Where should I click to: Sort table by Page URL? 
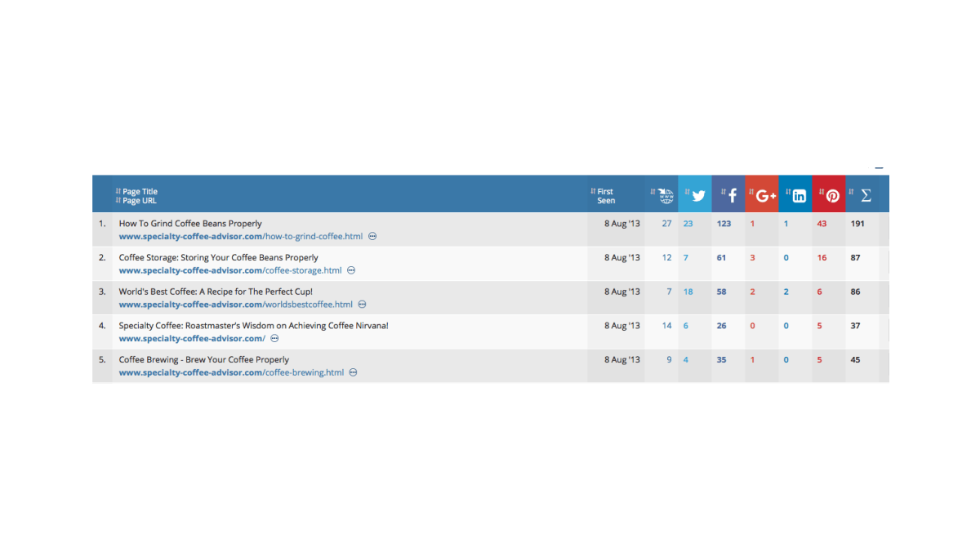coord(136,201)
